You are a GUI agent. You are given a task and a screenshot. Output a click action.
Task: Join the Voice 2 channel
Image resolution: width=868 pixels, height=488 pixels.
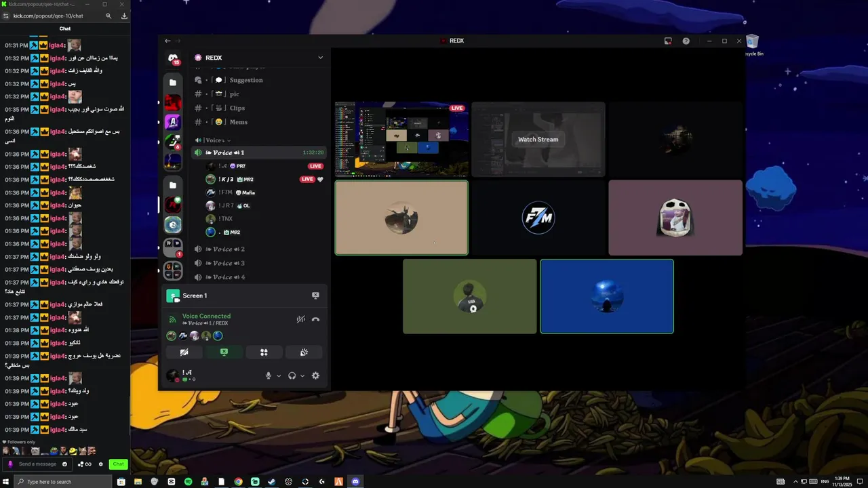[258, 249]
